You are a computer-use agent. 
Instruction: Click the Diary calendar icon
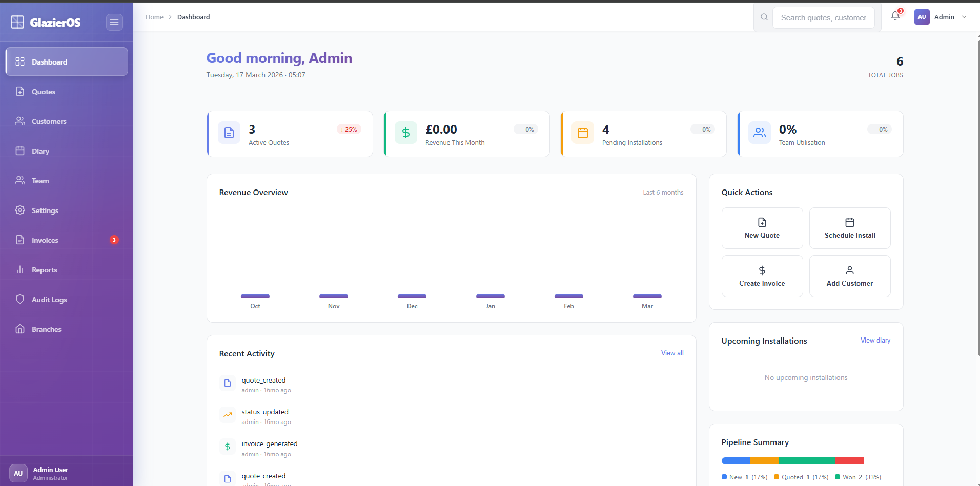tap(19, 151)
